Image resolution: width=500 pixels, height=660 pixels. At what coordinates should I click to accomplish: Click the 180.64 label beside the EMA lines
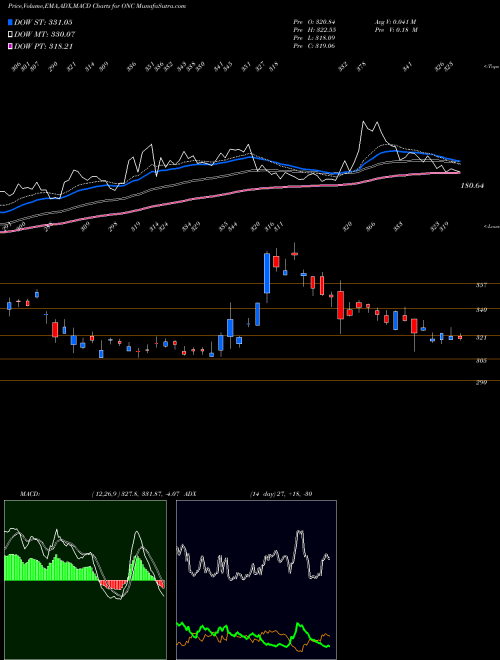click(472, 185)
